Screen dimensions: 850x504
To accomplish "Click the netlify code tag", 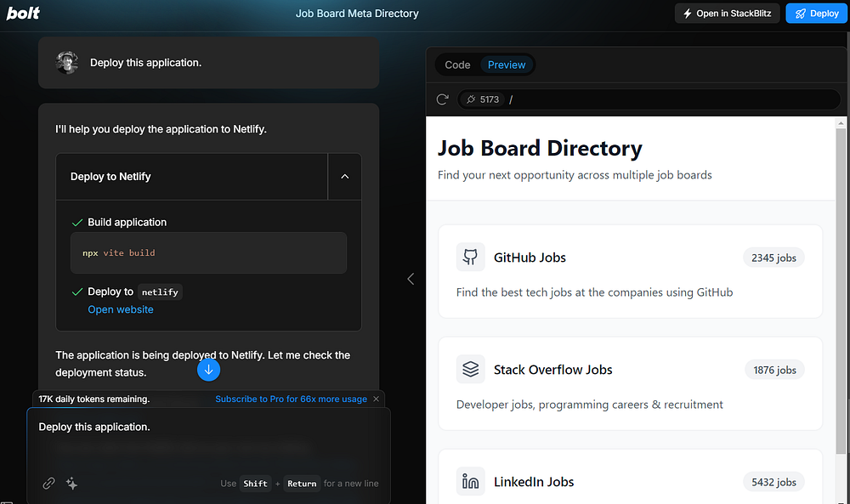I will point(160,292).
